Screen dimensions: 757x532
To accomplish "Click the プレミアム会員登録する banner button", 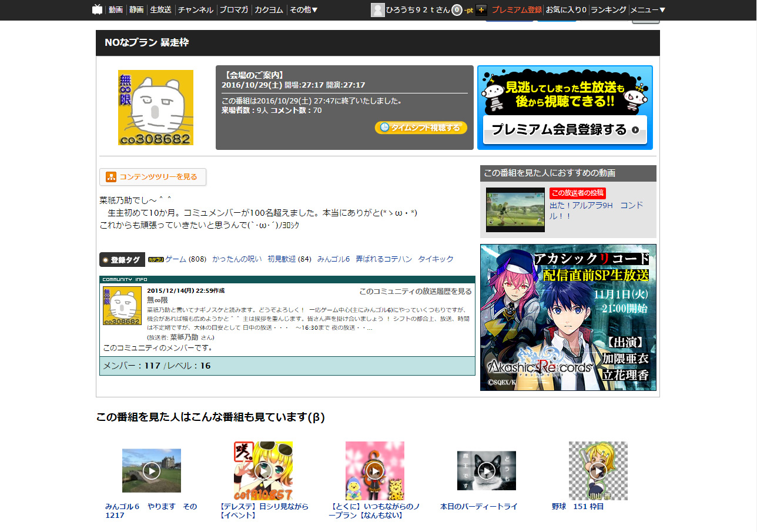I will click(565, 130).
